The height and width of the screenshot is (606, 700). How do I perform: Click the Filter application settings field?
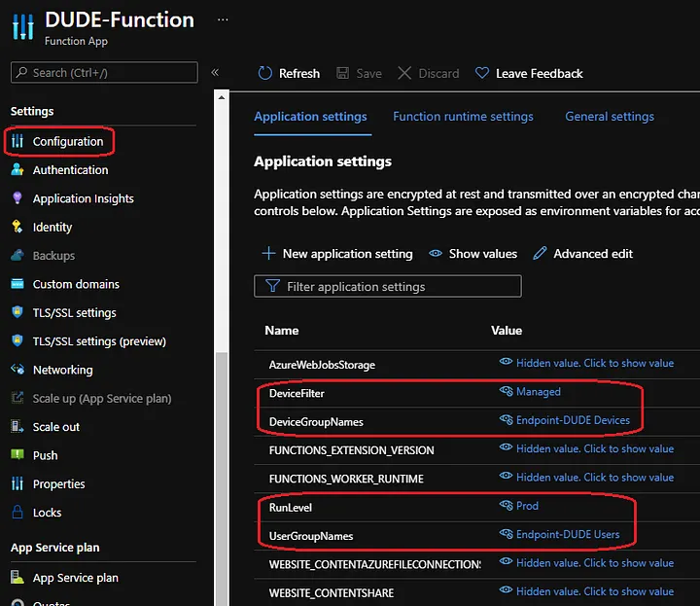tap(388, 287)
